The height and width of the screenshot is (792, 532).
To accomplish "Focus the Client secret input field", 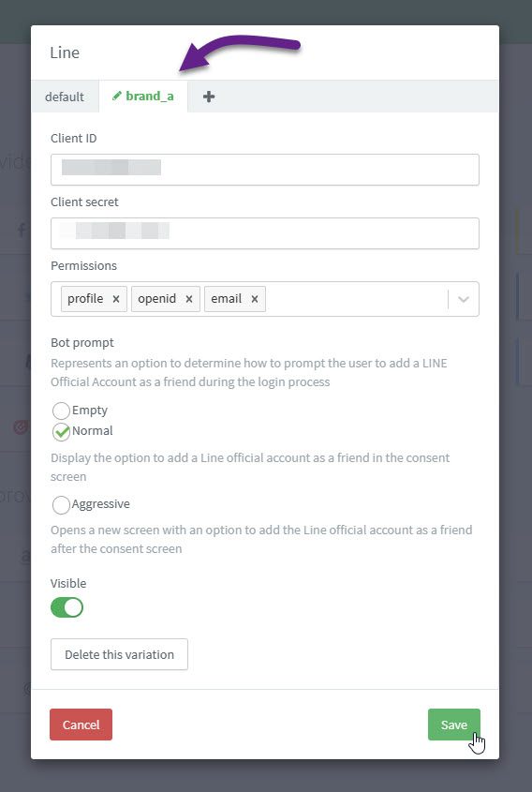I will tap(264, 232).
